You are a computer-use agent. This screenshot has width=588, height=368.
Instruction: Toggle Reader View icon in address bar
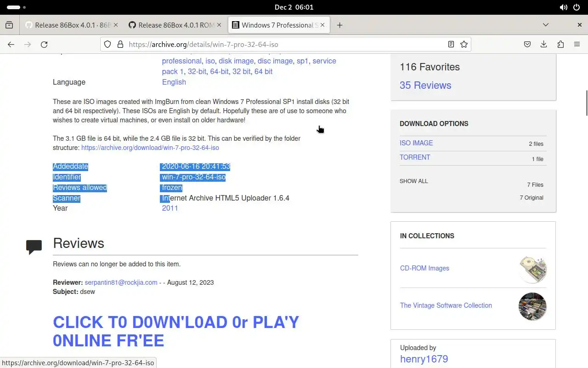tap(451, 44)
